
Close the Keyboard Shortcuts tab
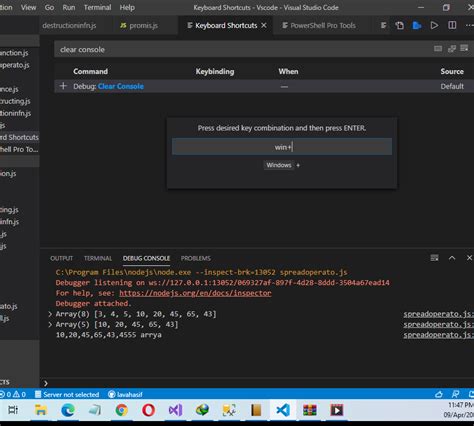point(264,25)
